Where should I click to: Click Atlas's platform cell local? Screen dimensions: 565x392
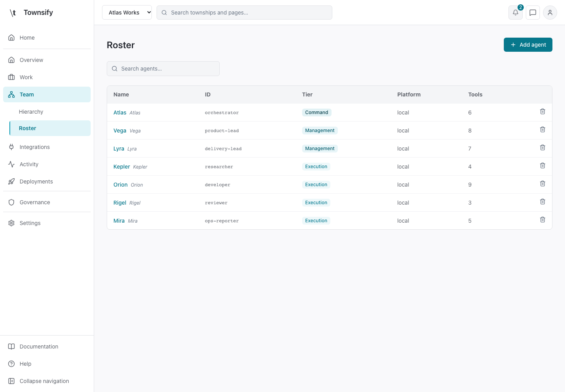(x=403, y=113)
